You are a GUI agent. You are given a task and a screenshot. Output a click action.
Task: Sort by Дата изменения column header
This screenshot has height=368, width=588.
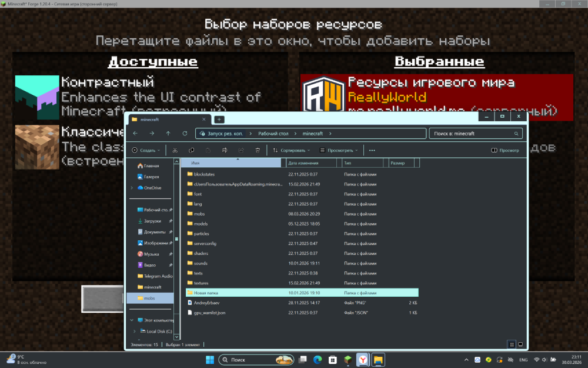click(x=311, y=163)
